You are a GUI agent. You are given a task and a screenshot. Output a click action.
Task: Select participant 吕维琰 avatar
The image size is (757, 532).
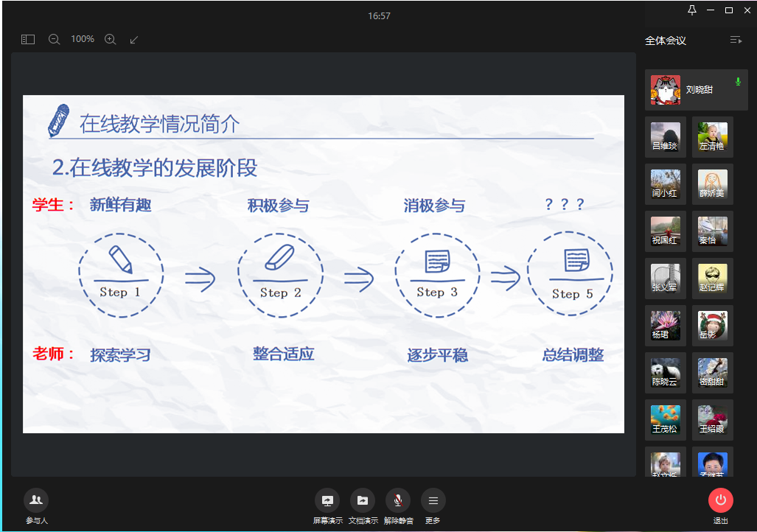click(x=665, y=137)
